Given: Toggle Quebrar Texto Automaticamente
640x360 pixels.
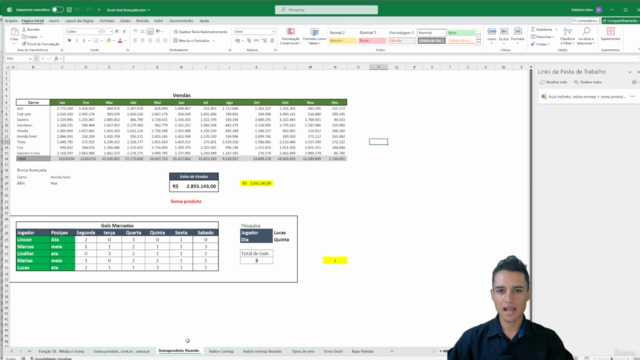Looking at the screenshot, I should click(x=200, y=31).
